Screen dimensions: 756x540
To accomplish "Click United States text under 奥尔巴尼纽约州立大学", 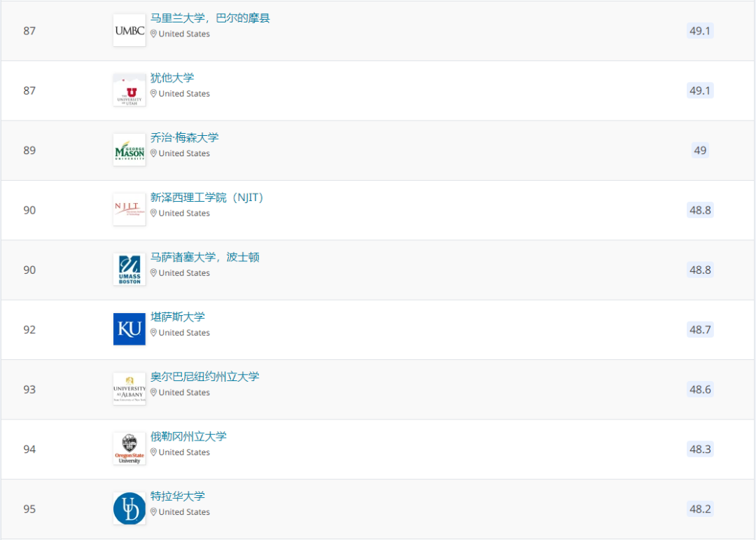I will (x=184, y=393).
